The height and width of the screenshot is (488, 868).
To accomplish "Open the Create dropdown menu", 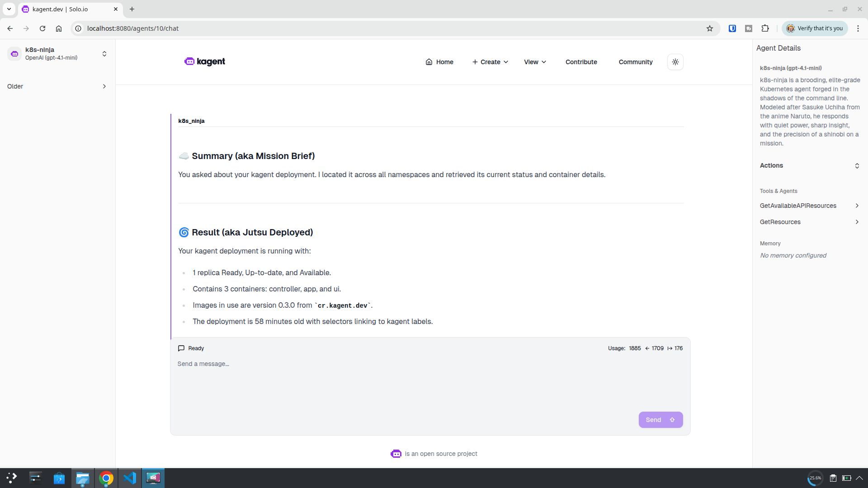I will pyautogui.click(x=490, y=62).
